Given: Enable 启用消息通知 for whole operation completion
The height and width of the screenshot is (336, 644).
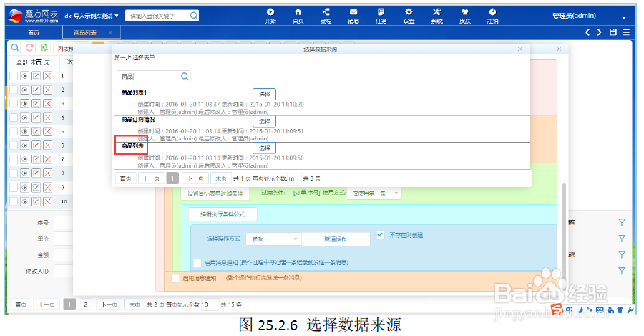Looking at the screenshot, I should tap(175, 279).
